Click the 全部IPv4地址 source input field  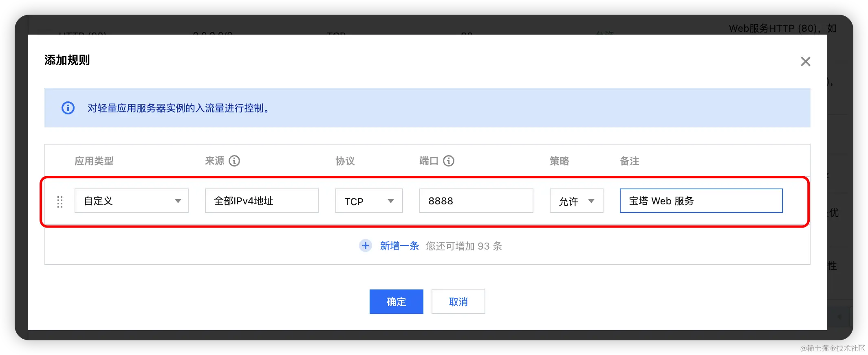pos(262,201)
